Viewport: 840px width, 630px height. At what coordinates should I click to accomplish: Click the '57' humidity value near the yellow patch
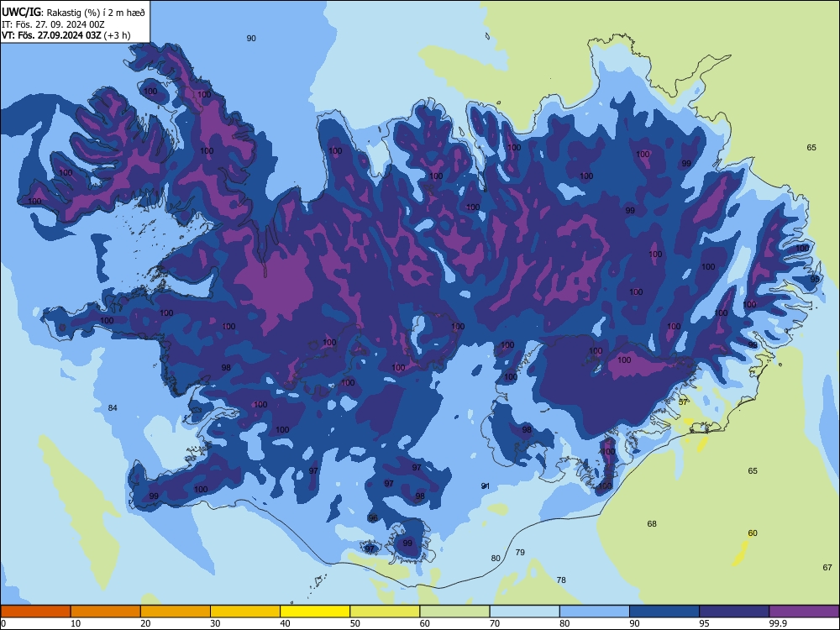pyautogui.click(x=683, y=402)
